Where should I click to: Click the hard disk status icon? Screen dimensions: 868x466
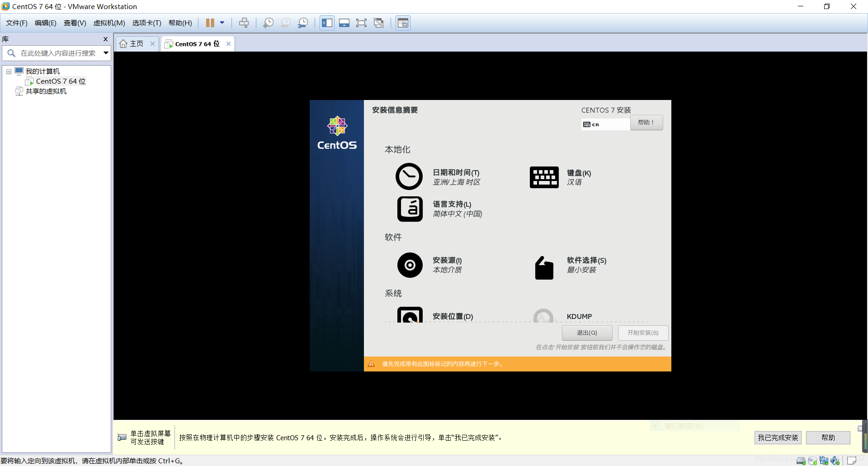click(x=801, y=461)
